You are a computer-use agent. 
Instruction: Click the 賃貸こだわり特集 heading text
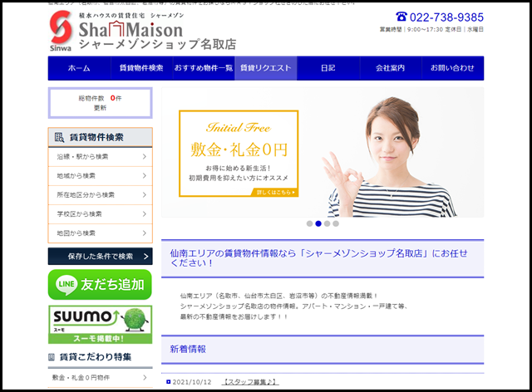pyautogui.click(x=96, y=357)
